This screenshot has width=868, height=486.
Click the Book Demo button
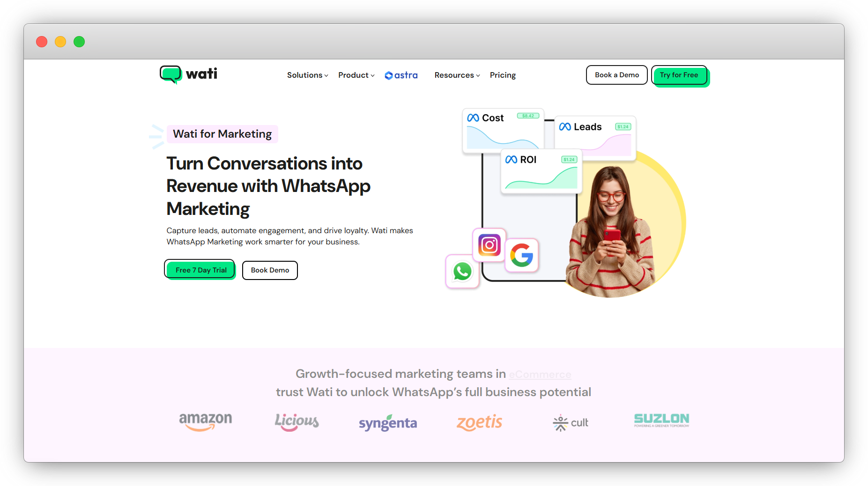270,270
